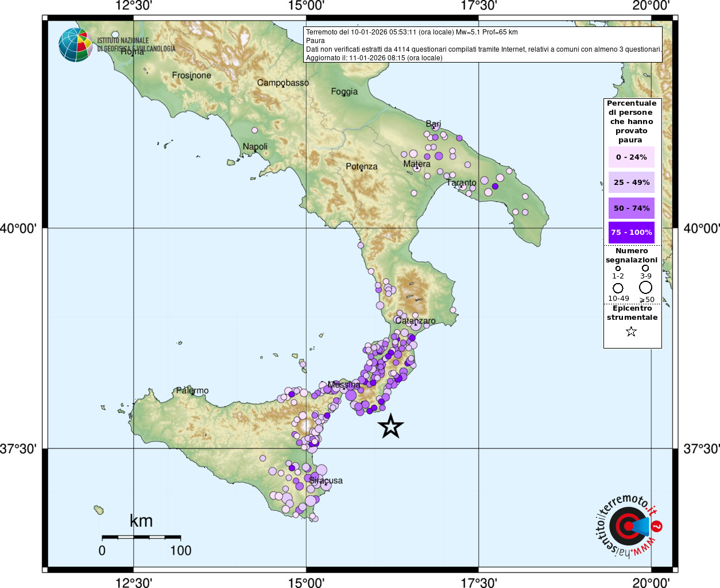
Task: Click the Palermo city label
Action: point(192,390)
